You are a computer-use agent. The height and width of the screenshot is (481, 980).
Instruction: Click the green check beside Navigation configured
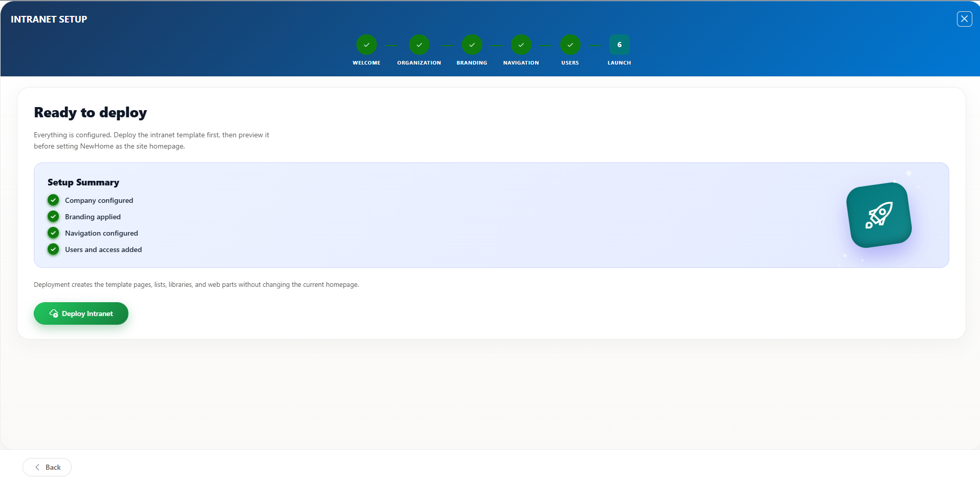tap(53, 233)
